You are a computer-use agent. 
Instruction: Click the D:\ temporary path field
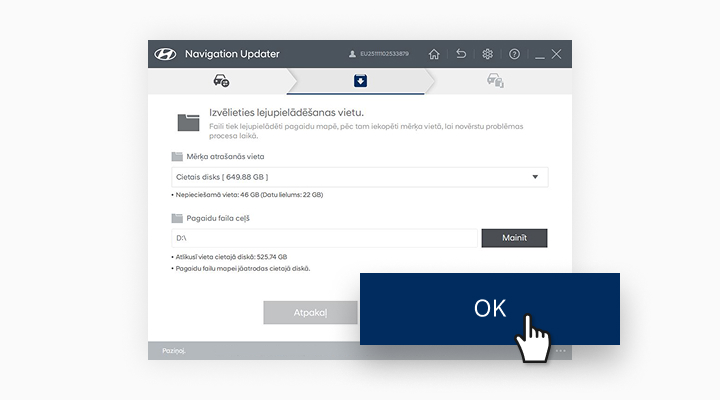(x=323, y=238)
